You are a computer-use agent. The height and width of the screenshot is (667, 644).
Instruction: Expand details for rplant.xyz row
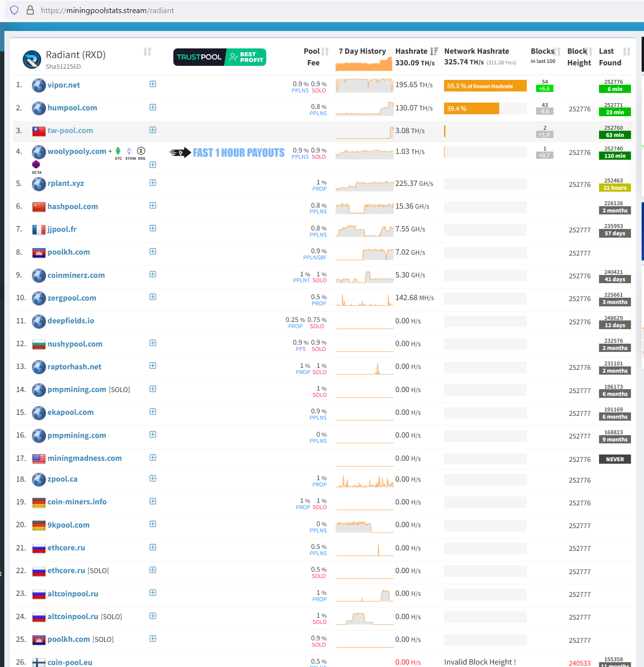click(x=153, y=182)
